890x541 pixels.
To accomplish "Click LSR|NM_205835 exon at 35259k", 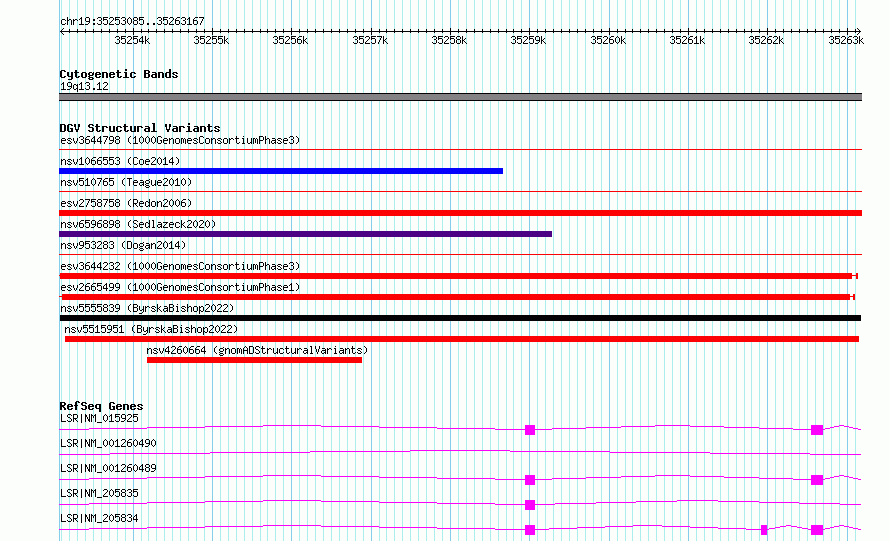I will click(530, 505).
